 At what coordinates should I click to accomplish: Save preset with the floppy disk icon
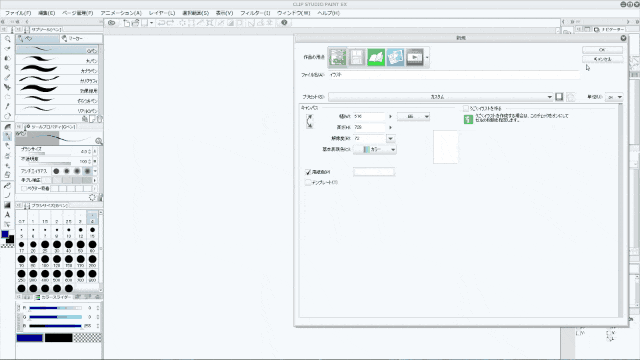(559, 97)
